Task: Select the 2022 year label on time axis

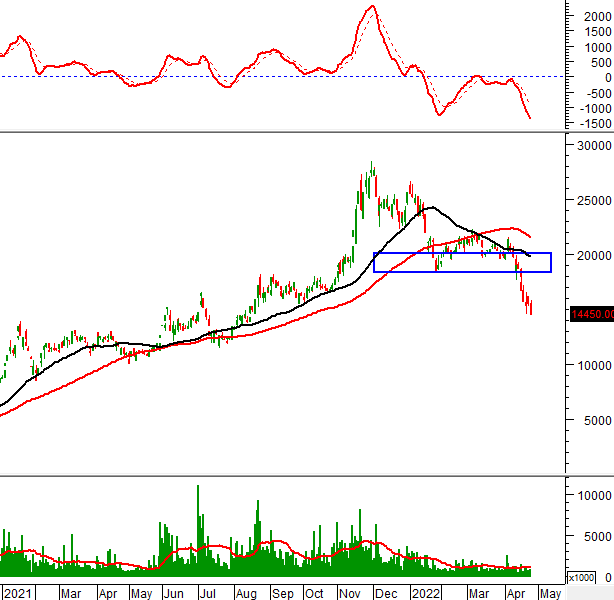Action: click(x=426, y=593)
